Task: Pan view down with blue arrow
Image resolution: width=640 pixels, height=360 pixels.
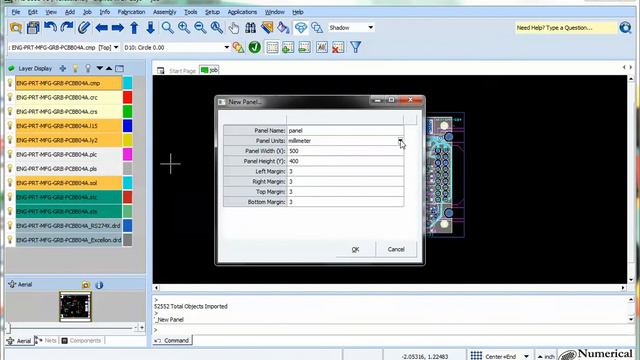Action: 150,28
